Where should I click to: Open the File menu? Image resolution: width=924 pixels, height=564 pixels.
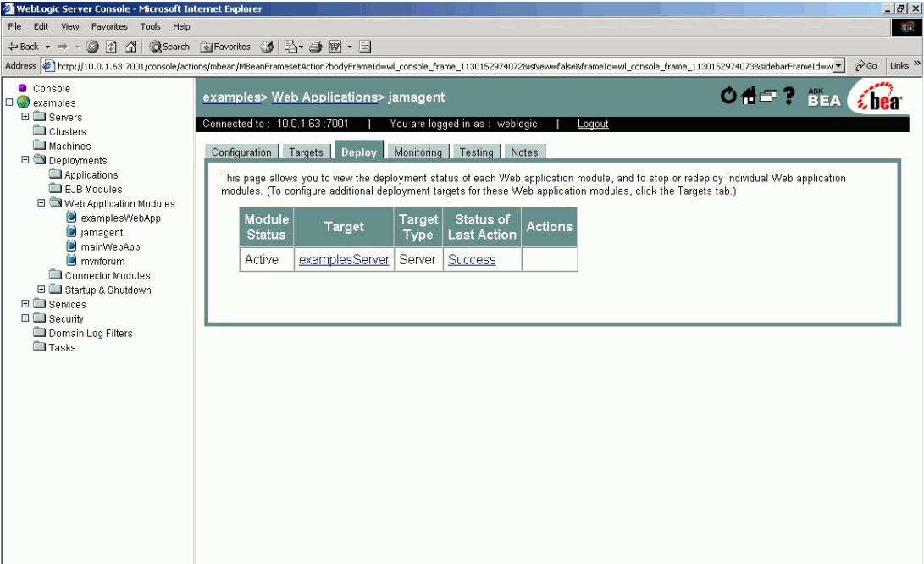(14, 26)
